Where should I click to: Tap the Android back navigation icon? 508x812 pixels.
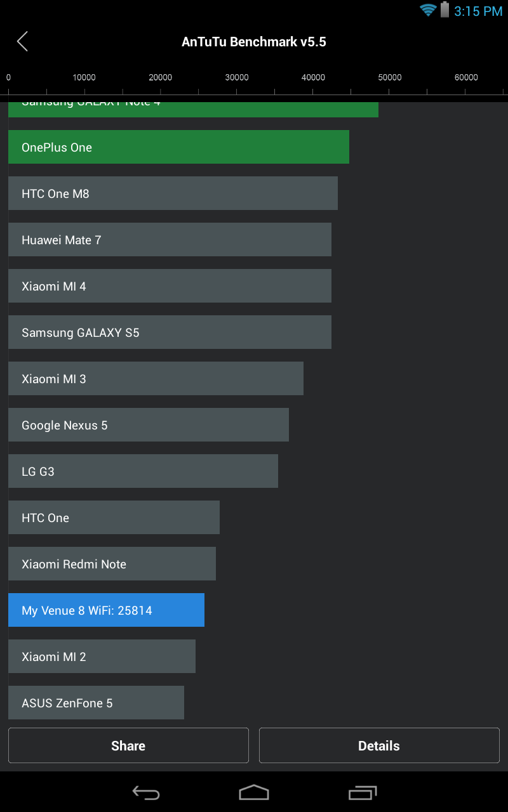(145, 792)
